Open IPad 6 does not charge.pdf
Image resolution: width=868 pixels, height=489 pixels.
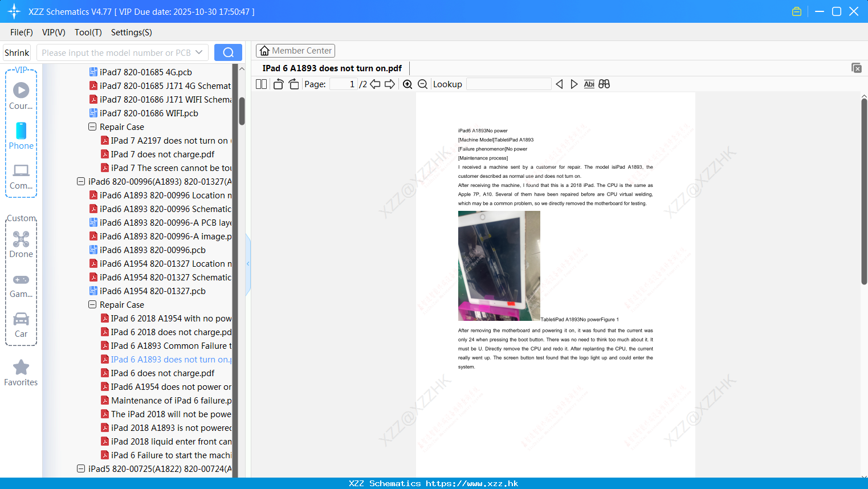tap(158, 373)
